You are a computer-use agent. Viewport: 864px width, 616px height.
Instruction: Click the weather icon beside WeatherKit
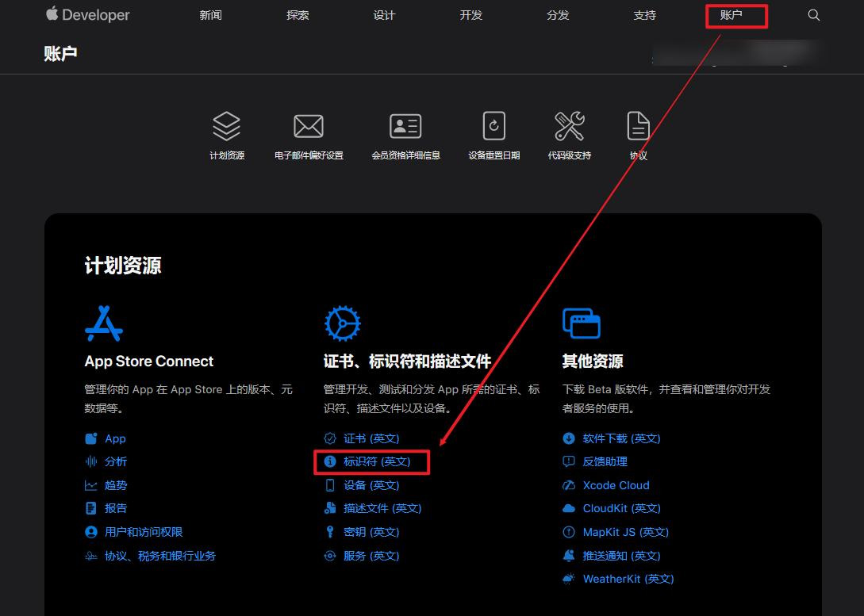[x=569, y=579]
